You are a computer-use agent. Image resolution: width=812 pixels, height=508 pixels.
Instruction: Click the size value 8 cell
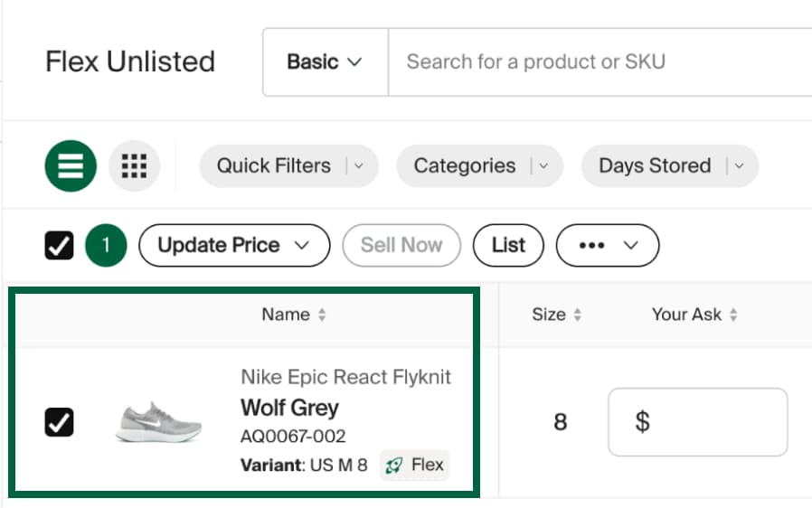561,422
